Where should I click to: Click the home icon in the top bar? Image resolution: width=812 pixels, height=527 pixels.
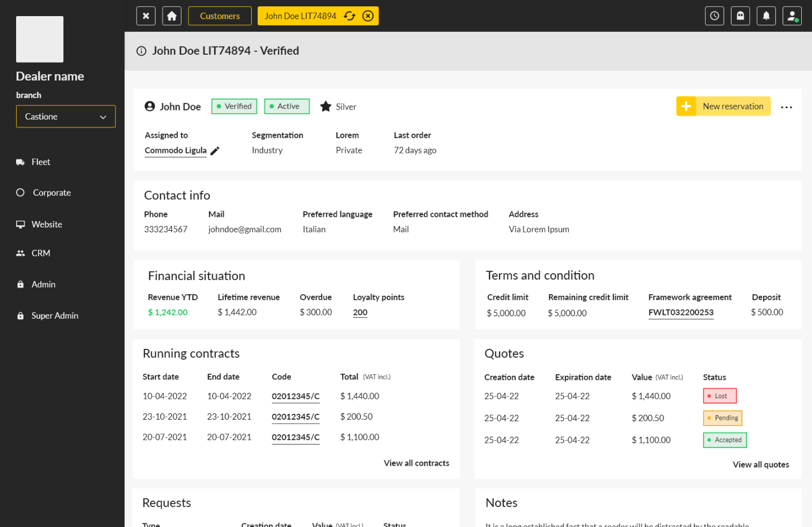coord(171,16)
